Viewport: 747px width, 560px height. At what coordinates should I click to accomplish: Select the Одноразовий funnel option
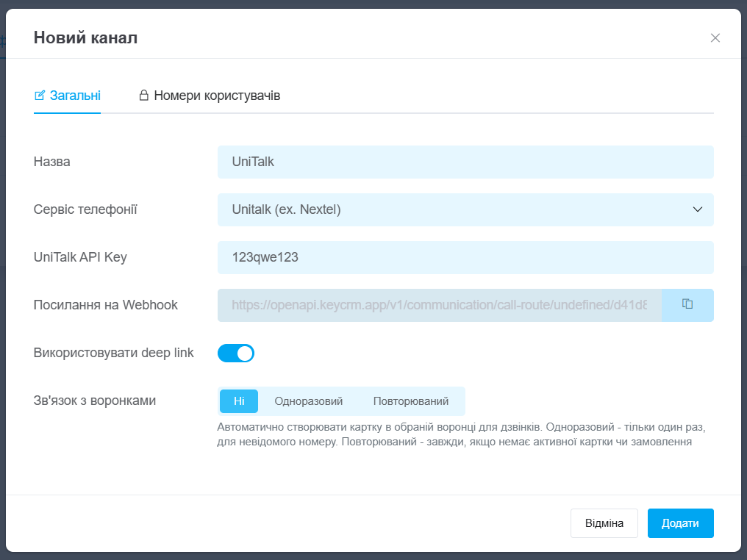click(309, 401)
